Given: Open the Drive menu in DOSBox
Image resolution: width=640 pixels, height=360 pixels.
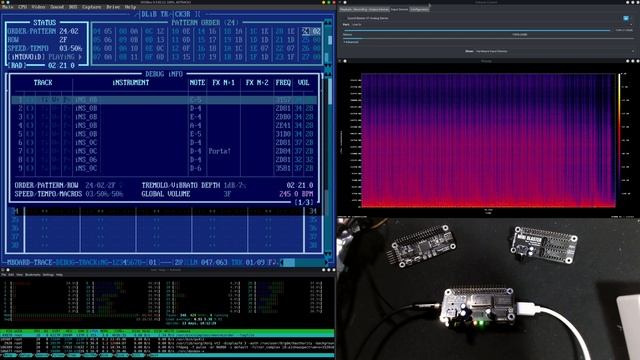Looking at the screenshot, I should click(113, 7).
